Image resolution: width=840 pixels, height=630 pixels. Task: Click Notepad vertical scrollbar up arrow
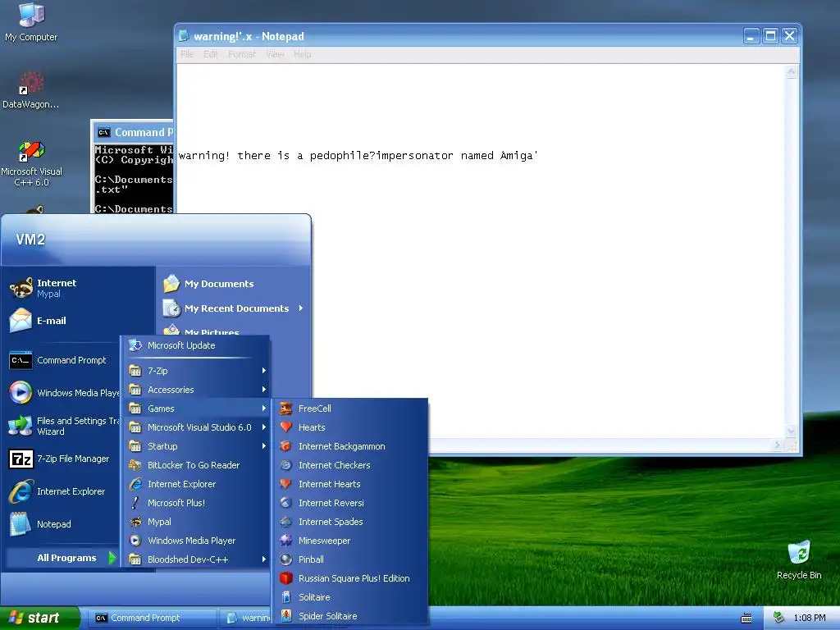click(x=791, y=72)
